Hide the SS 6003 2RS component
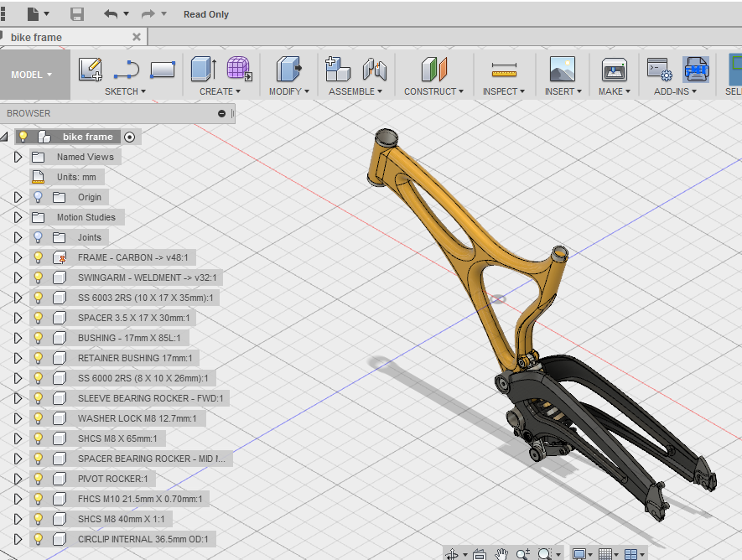Image resolution: width=742 pixels, height=560 pixels. (39, 298)
